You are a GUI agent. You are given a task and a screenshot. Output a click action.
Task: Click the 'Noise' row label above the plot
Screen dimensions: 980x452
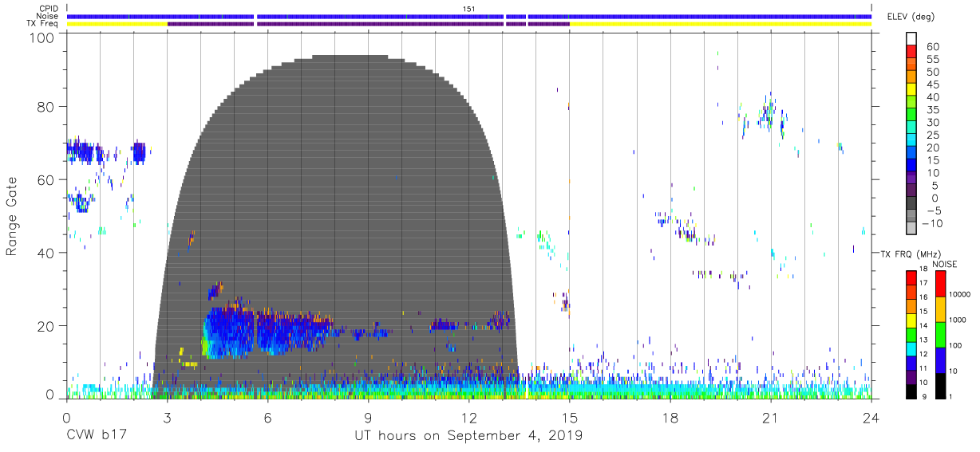49,16
